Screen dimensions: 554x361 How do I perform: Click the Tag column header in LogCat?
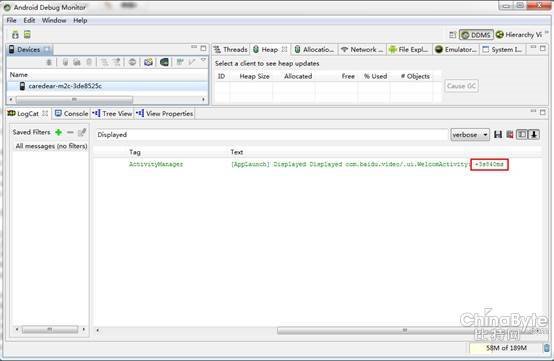(135, 152)
